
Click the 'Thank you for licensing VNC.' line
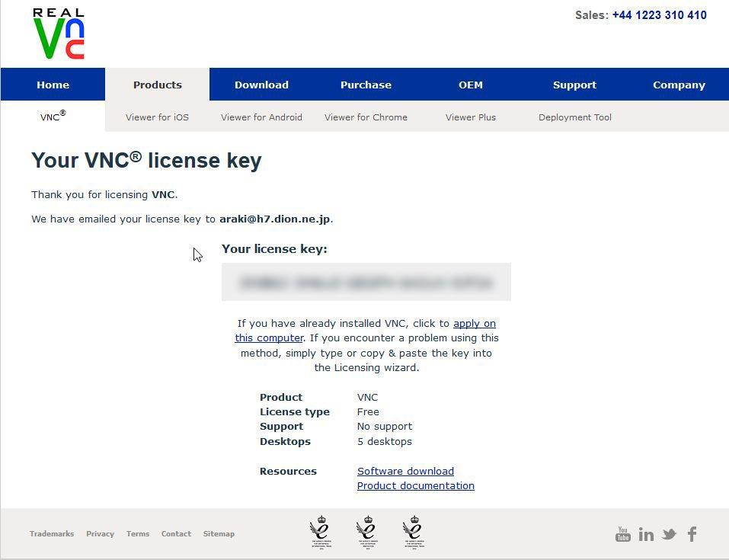tap(104, 194)
